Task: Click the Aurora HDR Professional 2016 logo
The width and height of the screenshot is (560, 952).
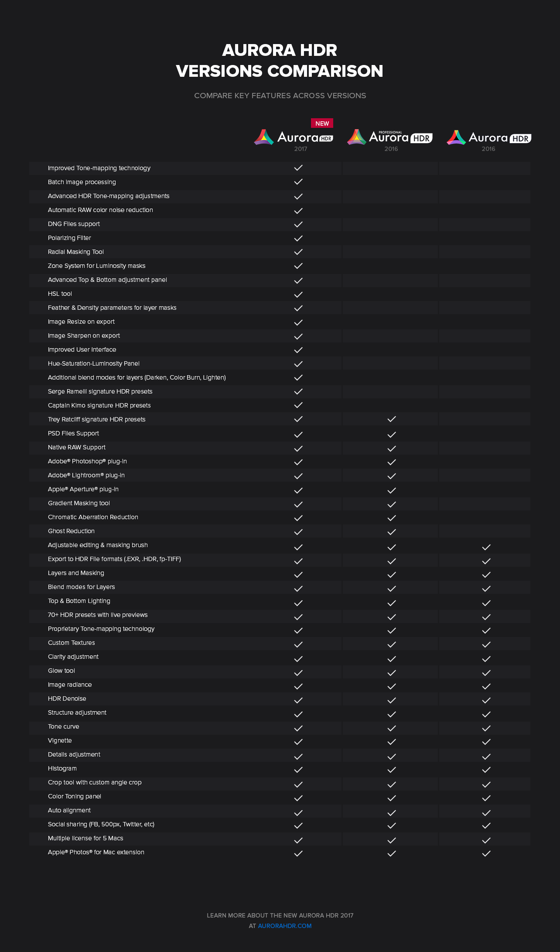Action: (x=390, y=137)
